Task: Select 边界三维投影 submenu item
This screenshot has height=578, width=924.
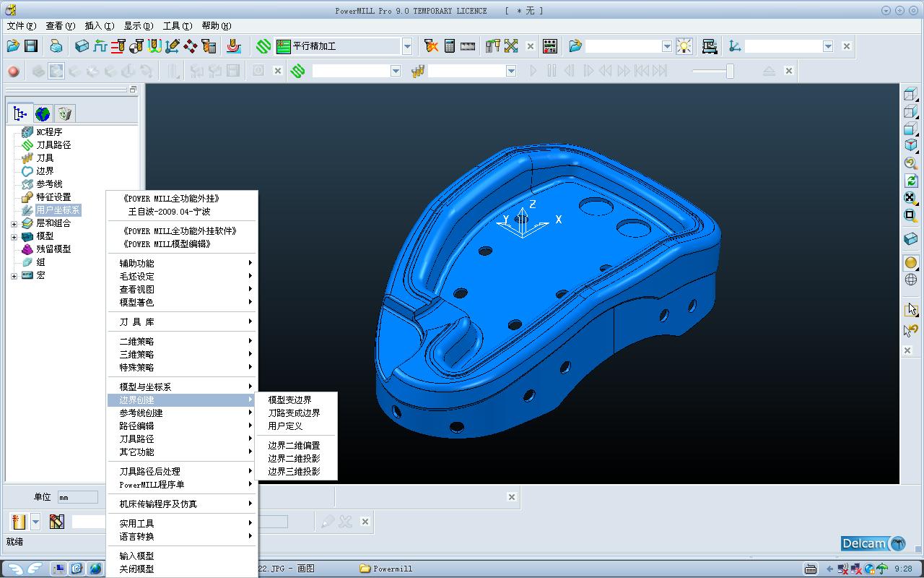Action: pyautogui.click(x=294, y=472)
